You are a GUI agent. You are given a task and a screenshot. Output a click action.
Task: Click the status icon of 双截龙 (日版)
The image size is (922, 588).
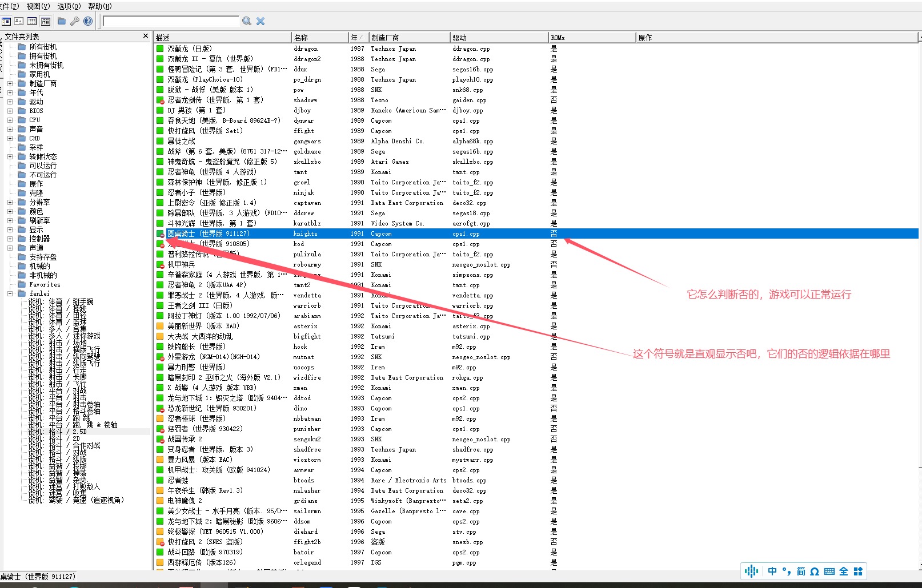[x=161, y=49]
